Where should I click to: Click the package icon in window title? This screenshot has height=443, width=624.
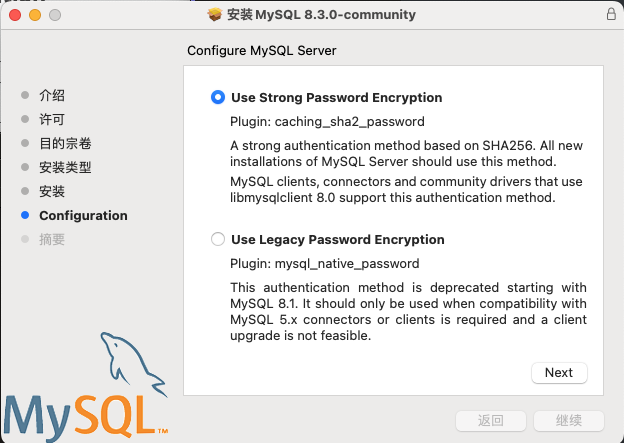pos(214,15)
